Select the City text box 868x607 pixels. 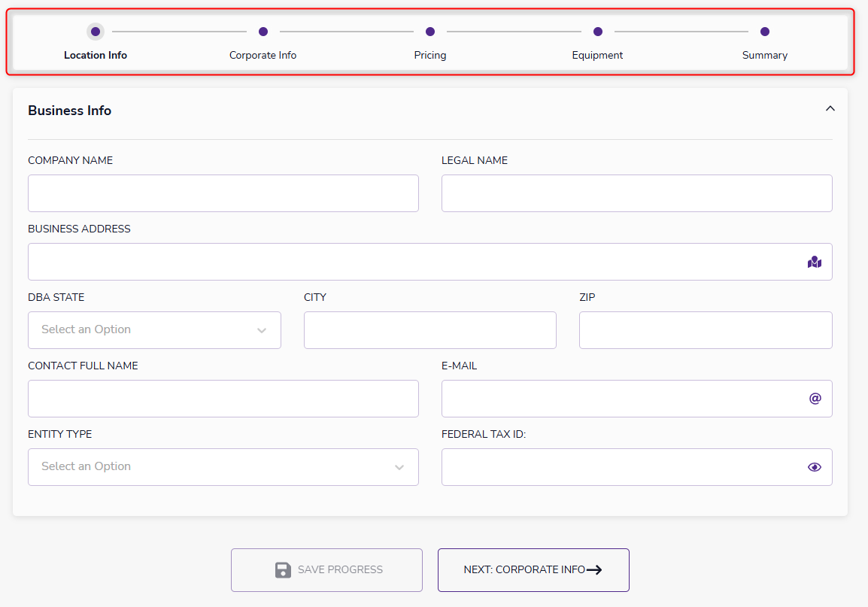(429, 330)
